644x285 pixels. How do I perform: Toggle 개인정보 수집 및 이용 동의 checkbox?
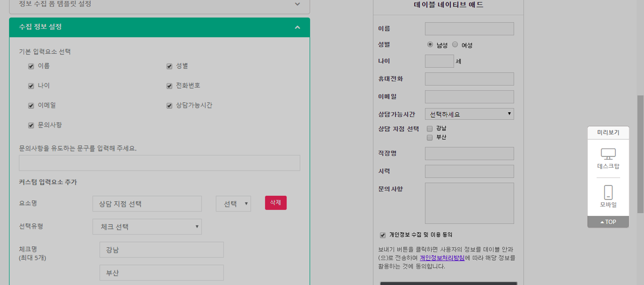[383, 235]
